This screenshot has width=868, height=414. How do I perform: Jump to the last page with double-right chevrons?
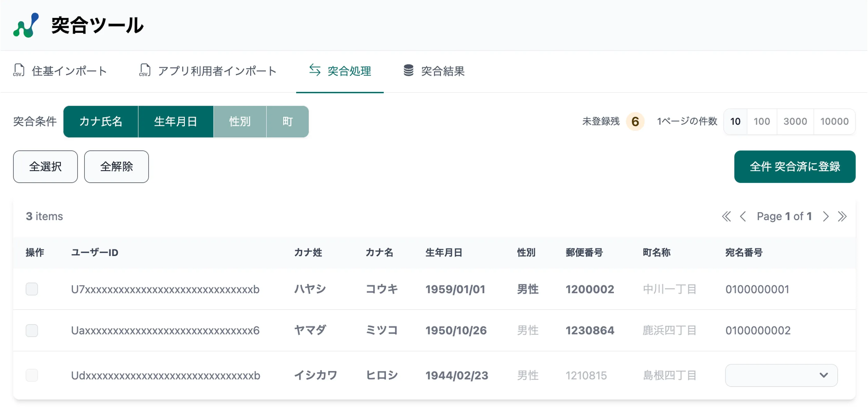pyautogui.click(x=842, y=216)
